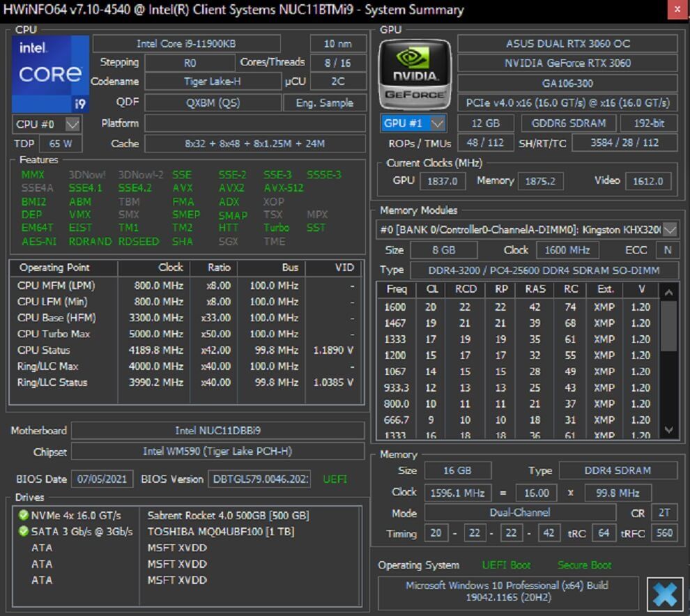
Task: Click the 192-bit bus width field
Action: [649, 123]
